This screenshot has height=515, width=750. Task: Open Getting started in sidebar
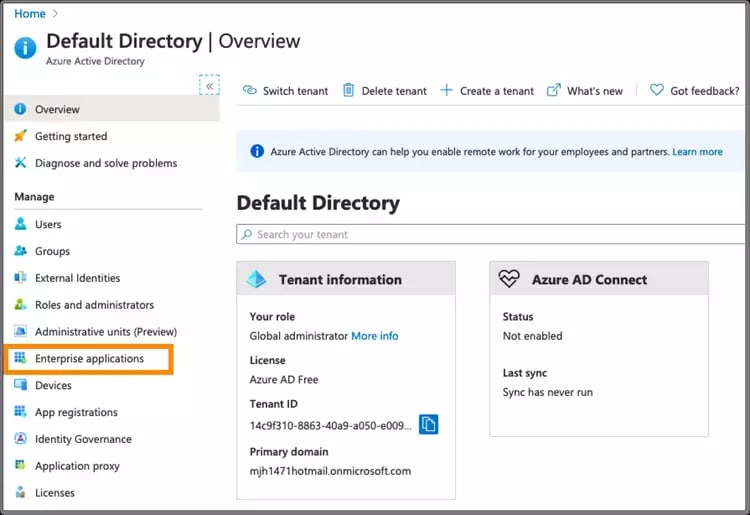coord(71,136)
